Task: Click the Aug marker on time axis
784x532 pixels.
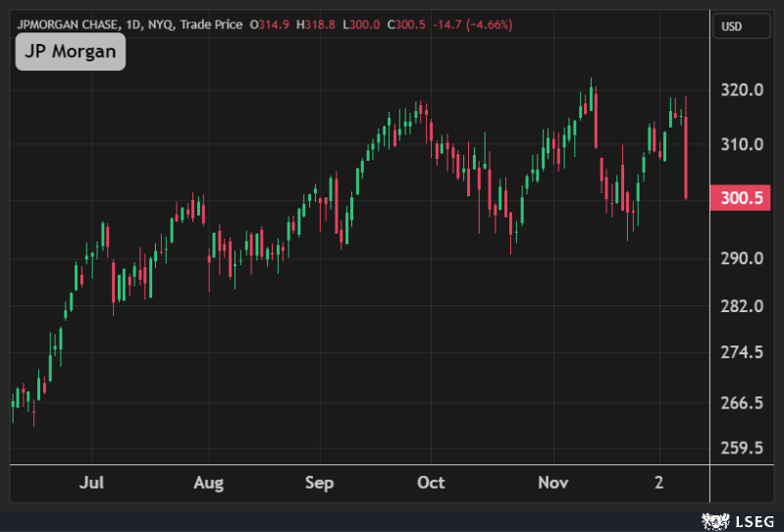Action: 208,483
